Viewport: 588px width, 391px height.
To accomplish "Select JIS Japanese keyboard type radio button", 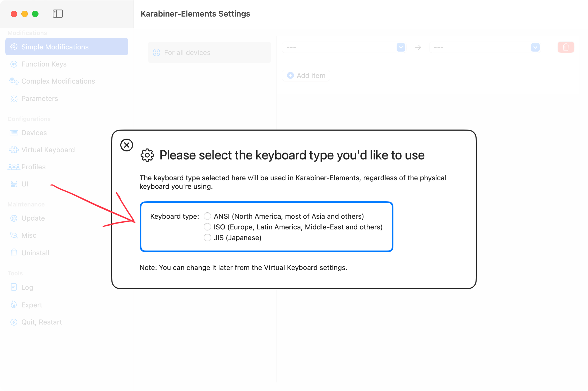I will [207, 237].
